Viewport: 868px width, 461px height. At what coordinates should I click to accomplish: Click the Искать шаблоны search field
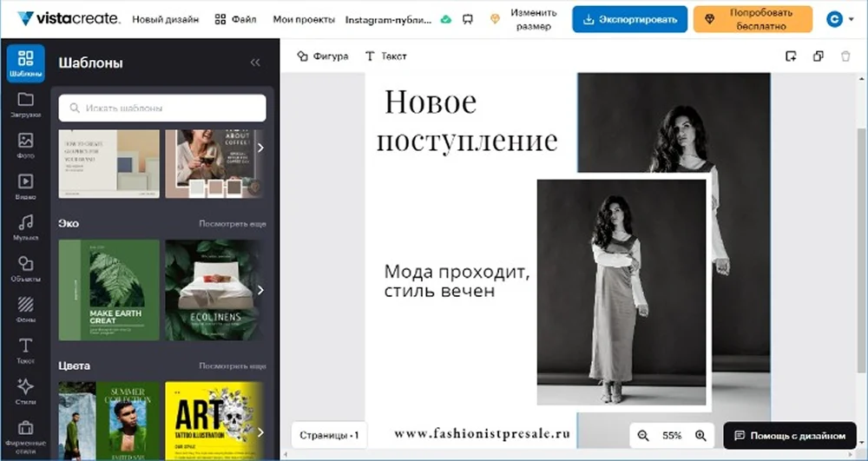click(162, 108)
